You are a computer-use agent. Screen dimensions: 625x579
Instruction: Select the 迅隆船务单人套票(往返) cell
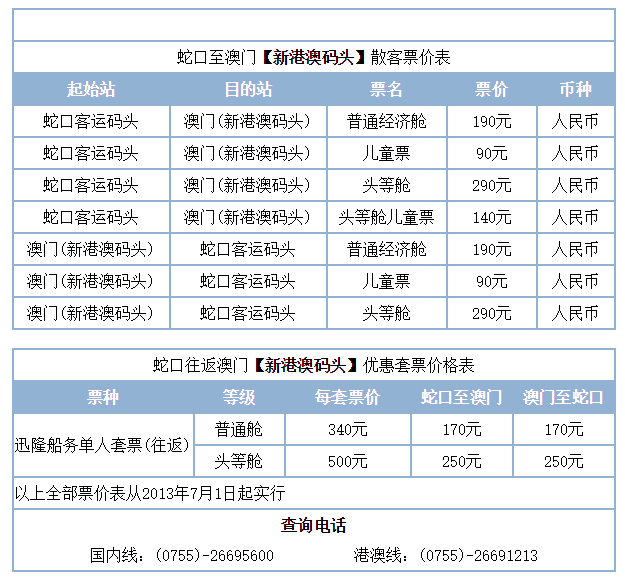click(103, 445)
